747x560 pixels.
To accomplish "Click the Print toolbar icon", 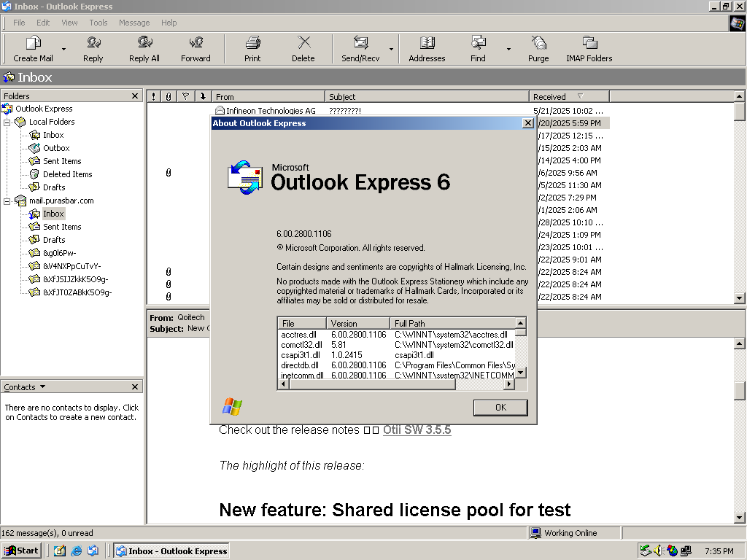I will (252, 43).
